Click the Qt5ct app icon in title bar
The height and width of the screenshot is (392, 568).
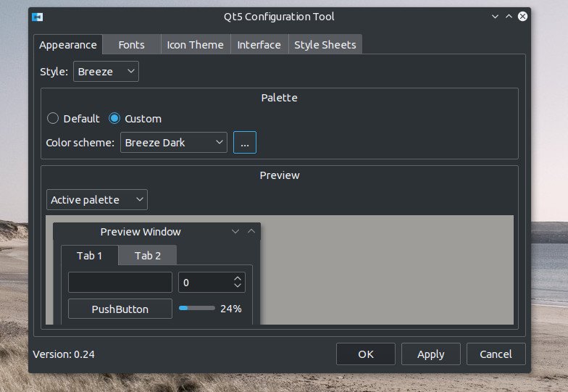point(38,17)
